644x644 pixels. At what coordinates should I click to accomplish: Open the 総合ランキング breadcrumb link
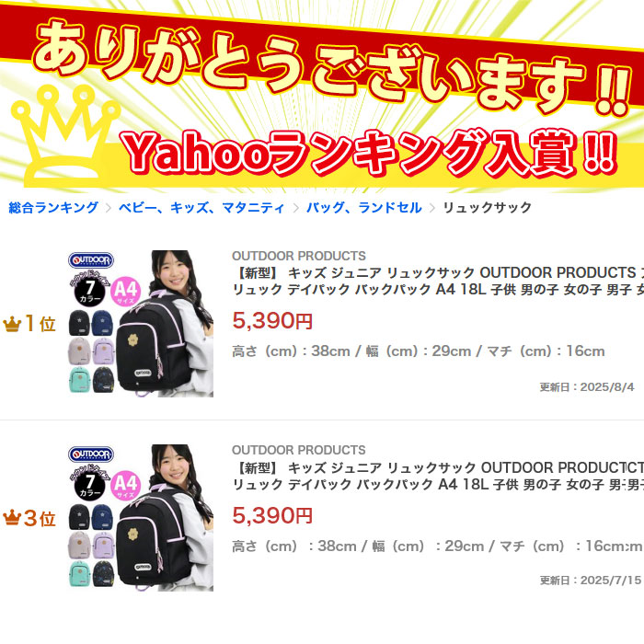coord(53,207)
